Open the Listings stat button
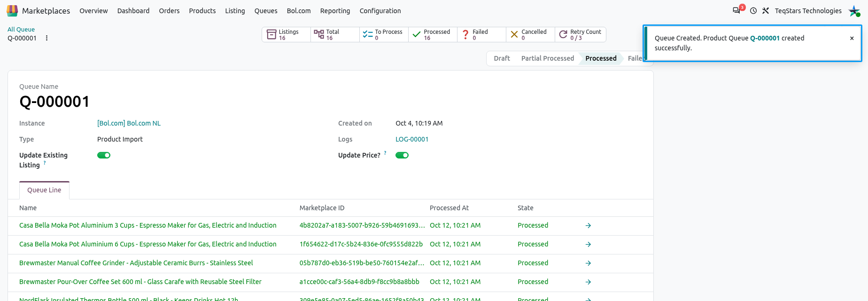868x301 pixels. pos(287,35)
